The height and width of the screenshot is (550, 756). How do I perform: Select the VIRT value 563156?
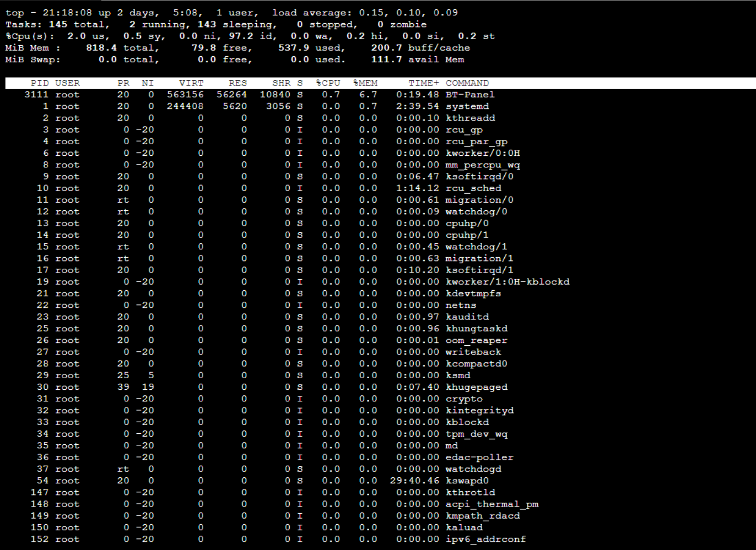[185, 95]
